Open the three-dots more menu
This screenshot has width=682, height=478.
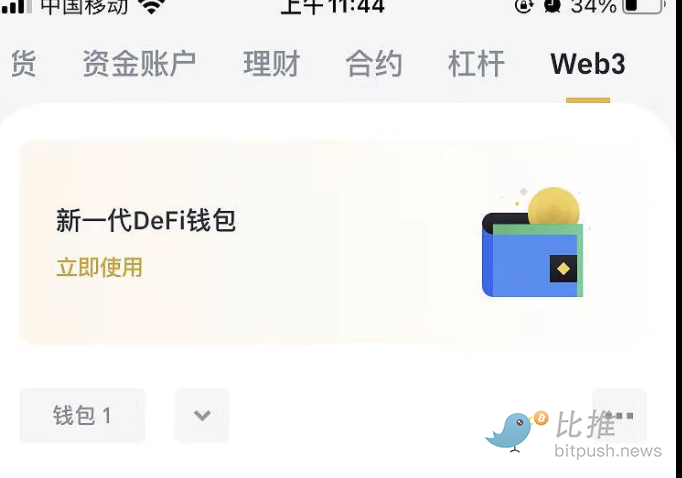pyautogui.click(x=619, y=416)
